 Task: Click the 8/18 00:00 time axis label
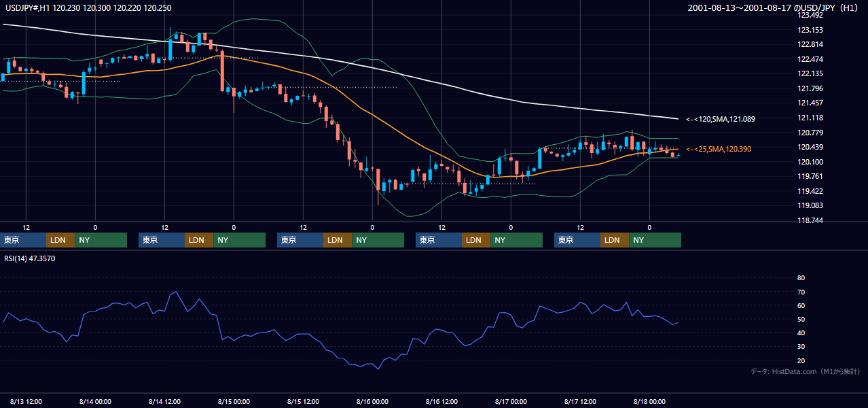click(x=649, y=401)
